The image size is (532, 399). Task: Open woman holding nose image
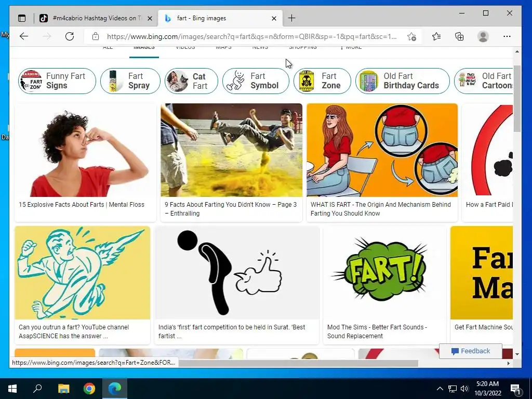click(86, 150)
